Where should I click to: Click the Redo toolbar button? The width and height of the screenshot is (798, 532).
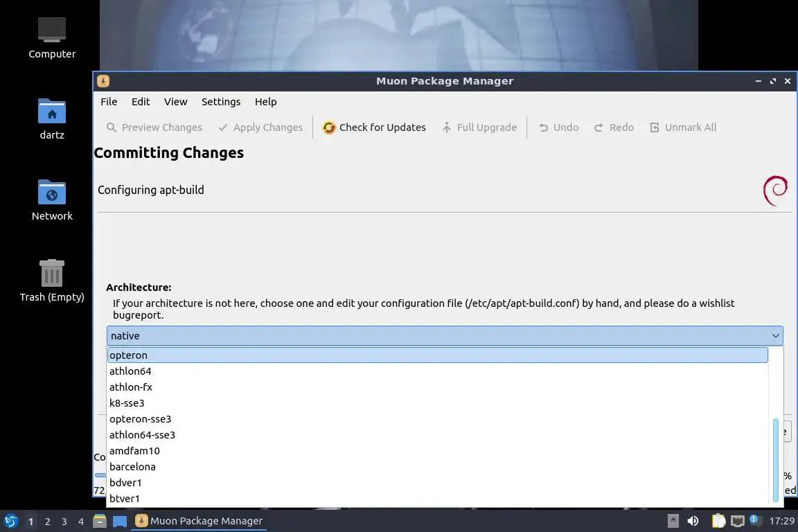614,127
